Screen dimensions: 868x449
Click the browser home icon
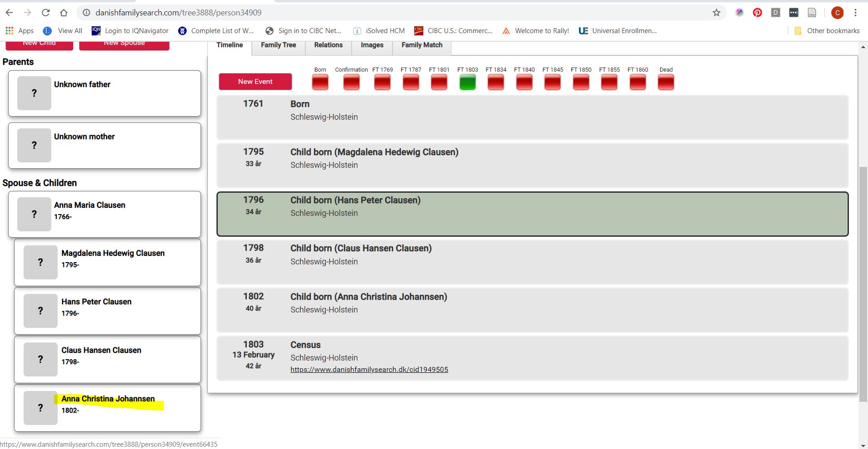click(x=64, y=13)
